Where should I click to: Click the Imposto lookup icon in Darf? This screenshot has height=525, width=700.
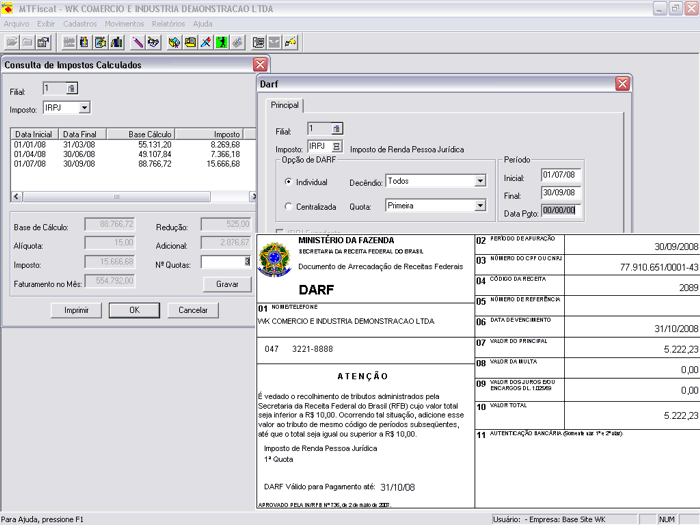click(336, 147)
